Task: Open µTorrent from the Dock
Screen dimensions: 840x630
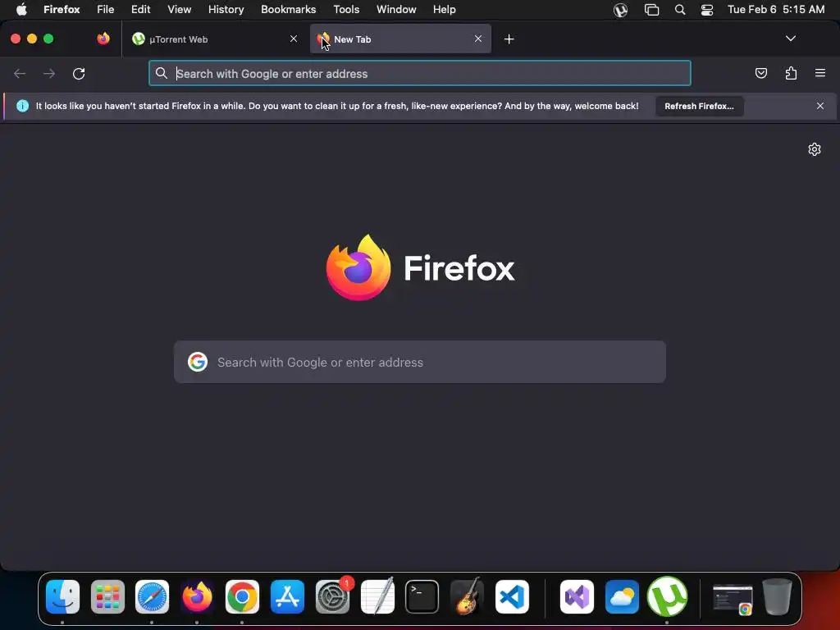Action: click(667, 596)
